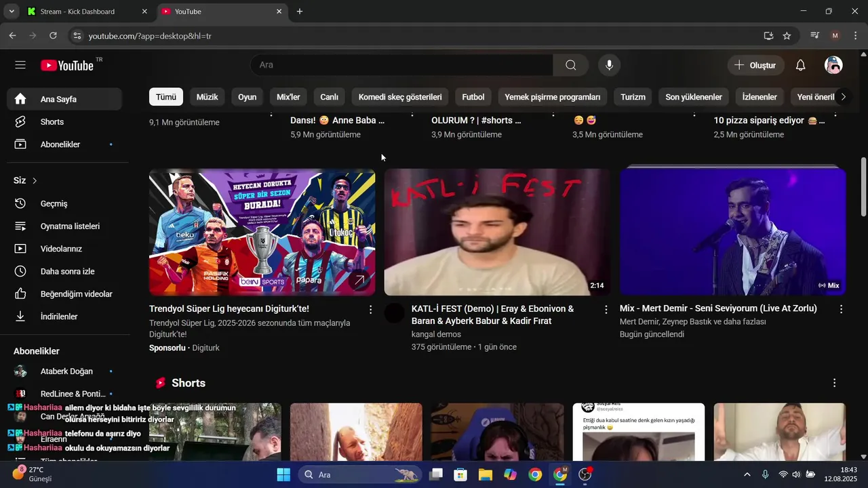Open Daha sonra izle list

click(x=65, y=271)
